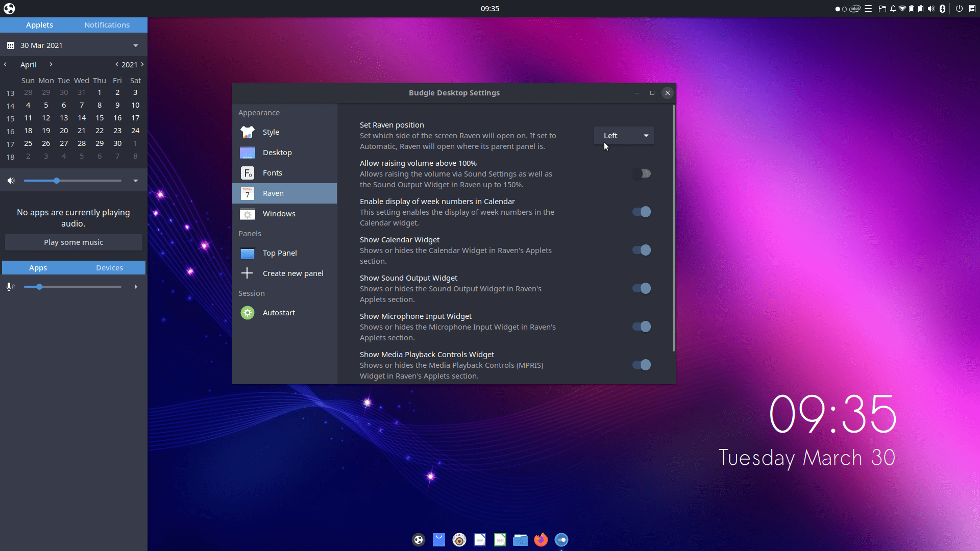Select Raven position dropdown
This screenshot has width=980, height=551.
[x=624, y=135]
